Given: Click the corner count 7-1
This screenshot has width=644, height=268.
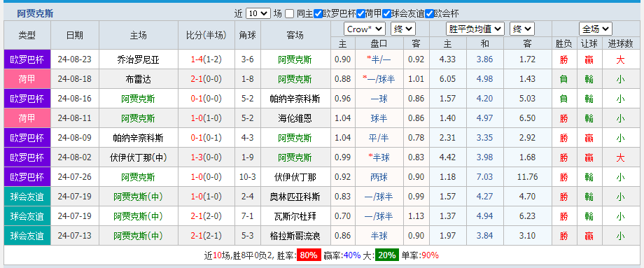Looking at the screenshot, I should click(247, 216).
